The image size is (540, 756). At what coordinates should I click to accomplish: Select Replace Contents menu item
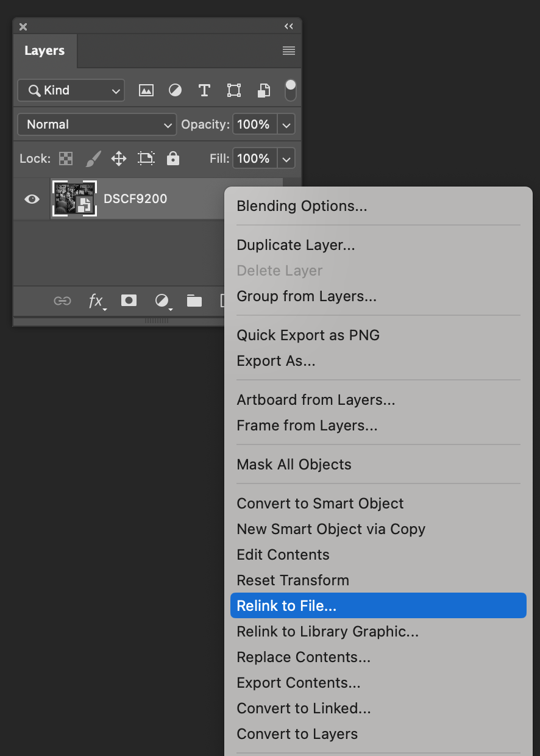coord(378,657)
